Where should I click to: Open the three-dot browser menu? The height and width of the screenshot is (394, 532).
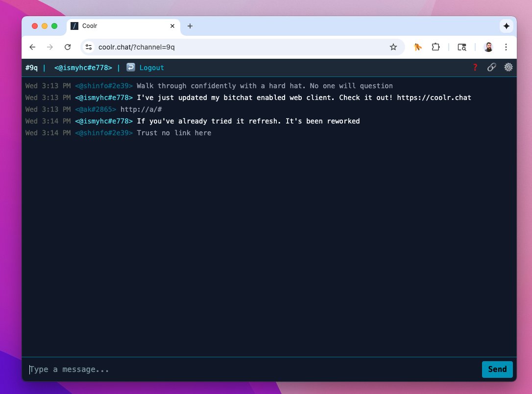pos(506,47)
